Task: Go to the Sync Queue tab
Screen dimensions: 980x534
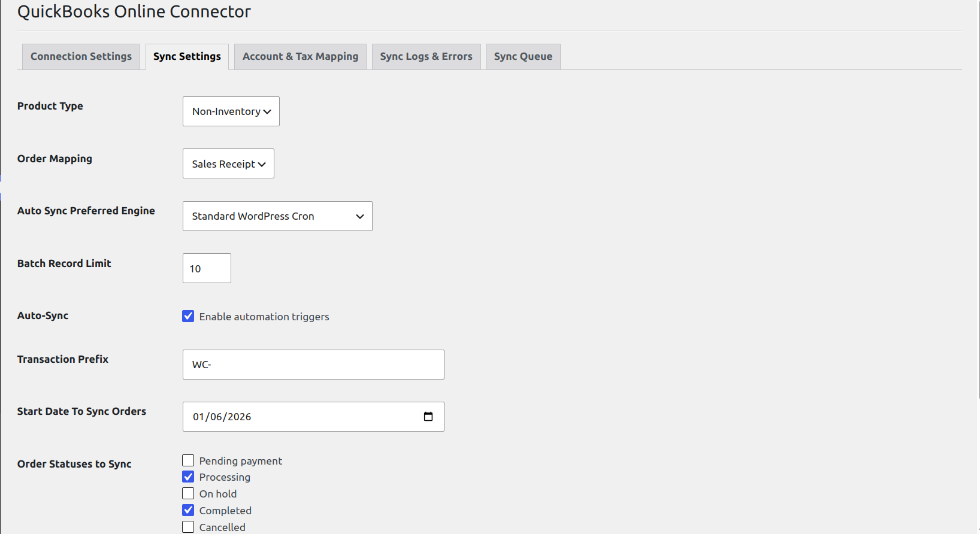Action: 523,56
